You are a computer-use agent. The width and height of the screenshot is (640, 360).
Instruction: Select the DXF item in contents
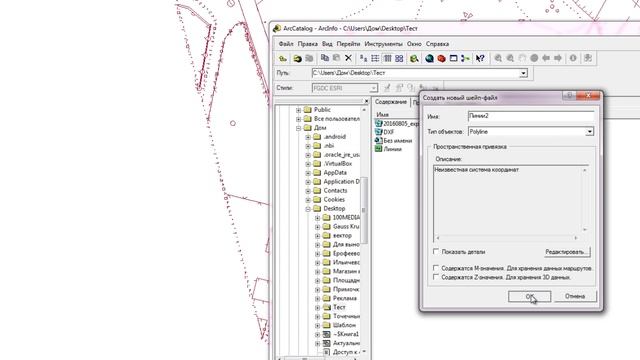(x=389, y=132)
